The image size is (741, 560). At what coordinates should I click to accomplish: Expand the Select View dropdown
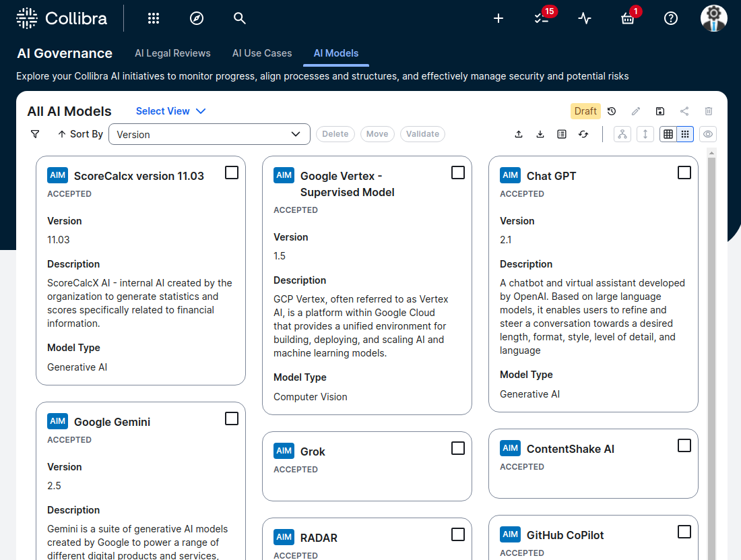click(170, 111)
